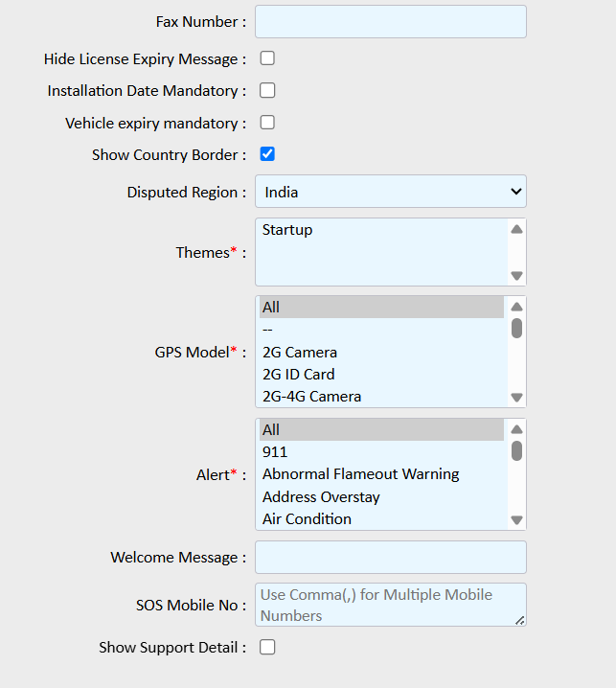Pick 2G ID Card GPS model

[x=298, y=374]
